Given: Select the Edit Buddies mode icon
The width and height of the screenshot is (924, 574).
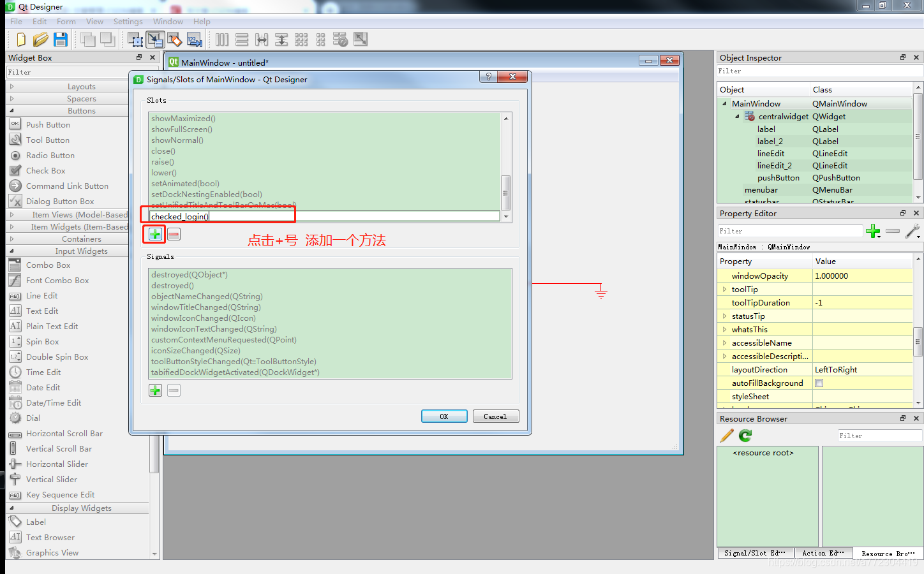Looking at the screenshot, I should (x=174, y=40).
